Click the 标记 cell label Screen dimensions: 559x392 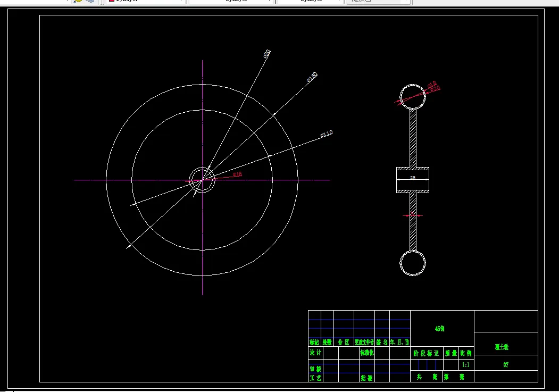[314, 342]
